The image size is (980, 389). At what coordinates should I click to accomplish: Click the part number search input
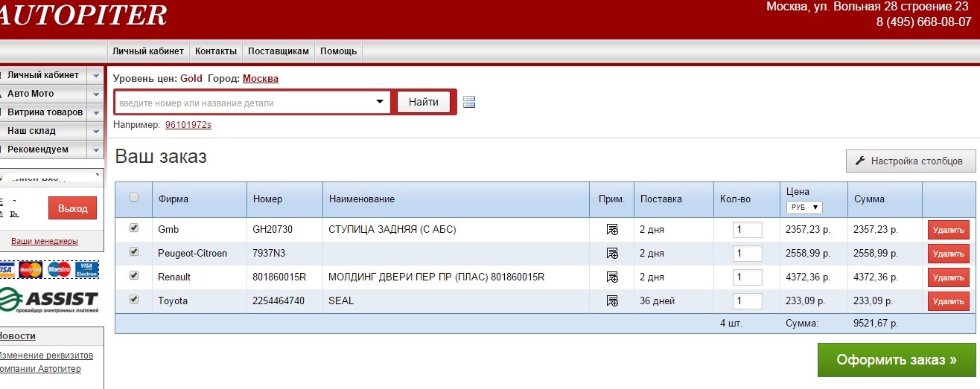[243, 103]
